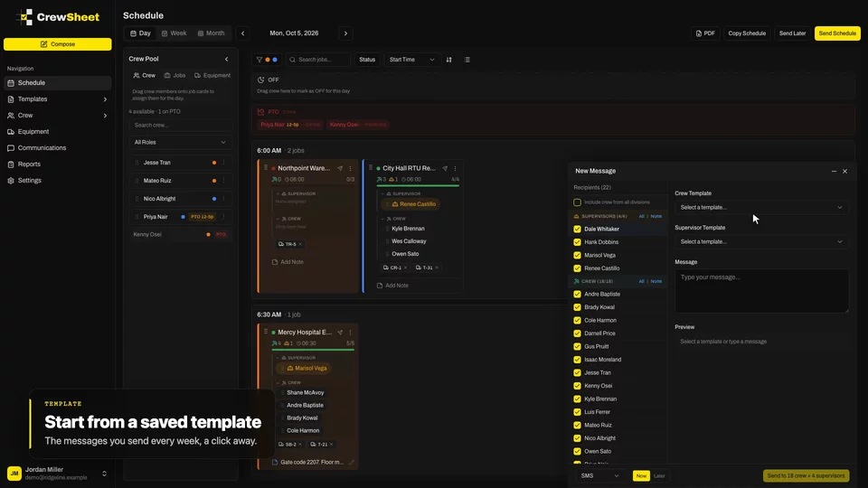Image resolution: width=868 pixels, height=488 pixels.
Task: Switch to Week view
Action: tap(174, 33)
